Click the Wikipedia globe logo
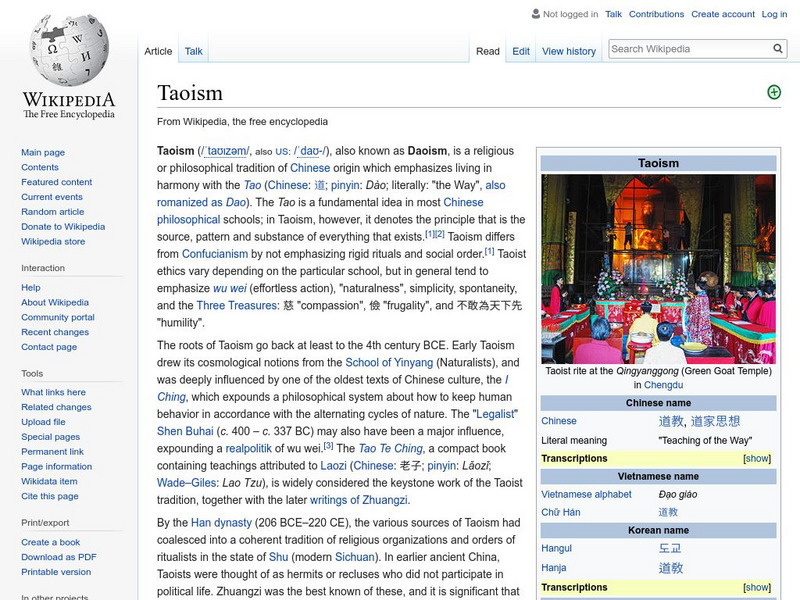This screenshot has width=800, height=600. point(68,50)
